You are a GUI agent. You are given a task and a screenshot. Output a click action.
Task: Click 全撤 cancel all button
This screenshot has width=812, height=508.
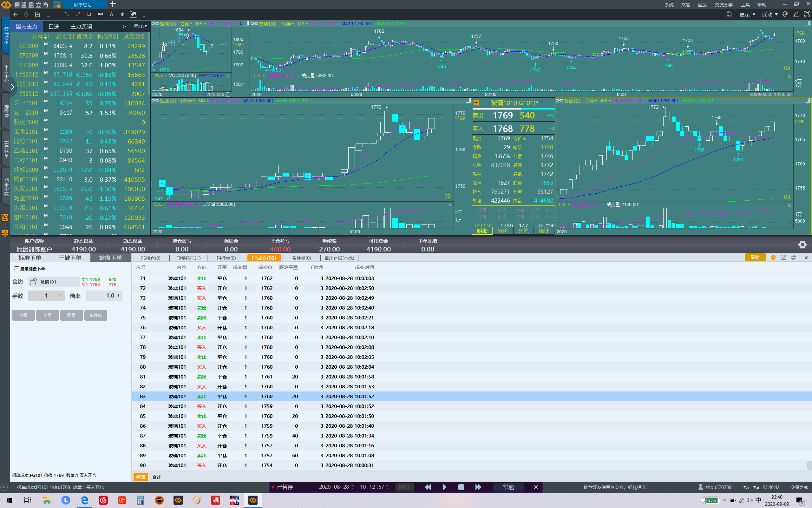[23, 315]
